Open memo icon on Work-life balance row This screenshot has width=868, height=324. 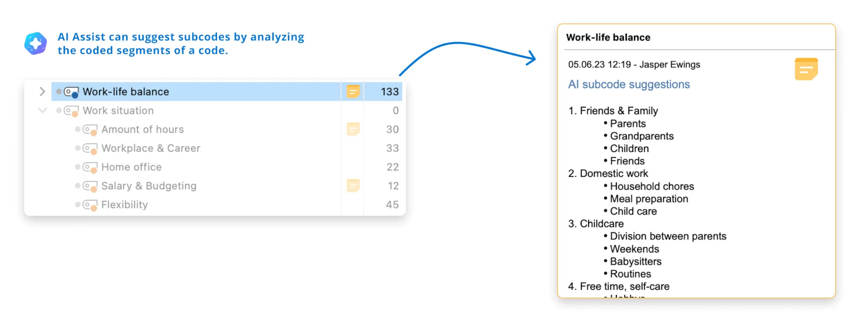(x=353, y=92)
